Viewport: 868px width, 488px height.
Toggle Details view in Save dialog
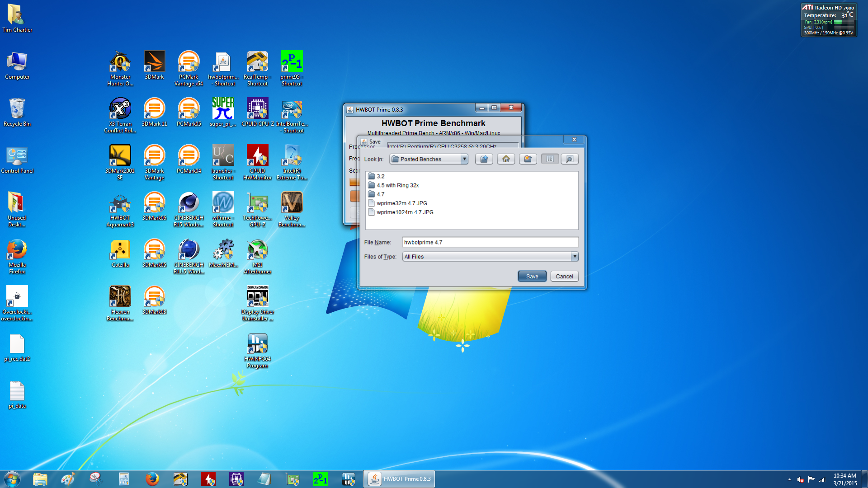[x=570, y=159]
